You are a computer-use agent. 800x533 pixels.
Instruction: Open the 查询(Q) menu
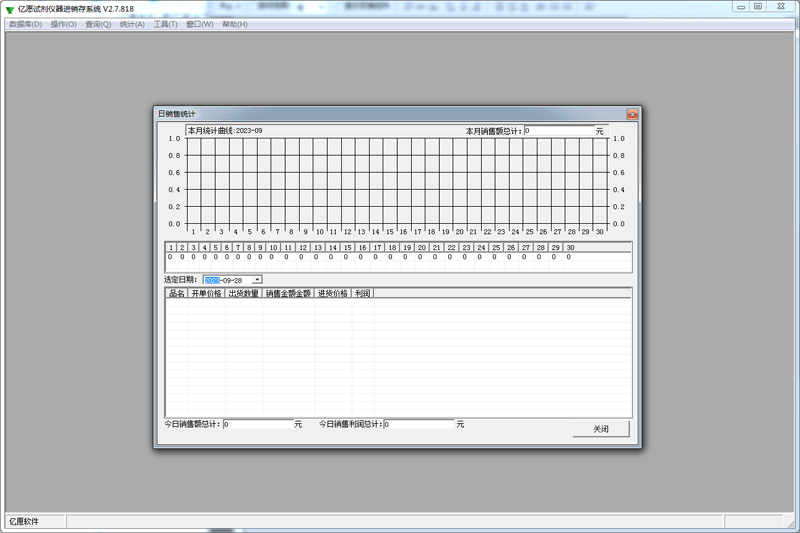tap(98, 24)
